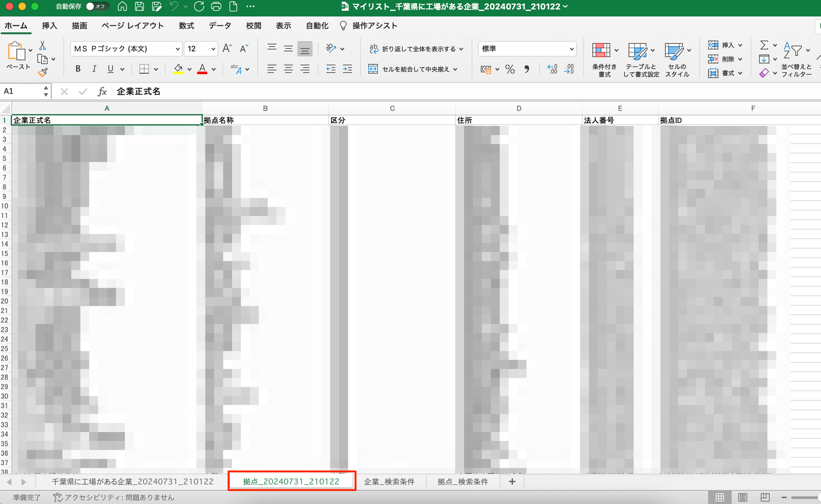Click the AutoSum sigma icon
This screenshot has height=504, width=821.
click(x=764, y=45)
